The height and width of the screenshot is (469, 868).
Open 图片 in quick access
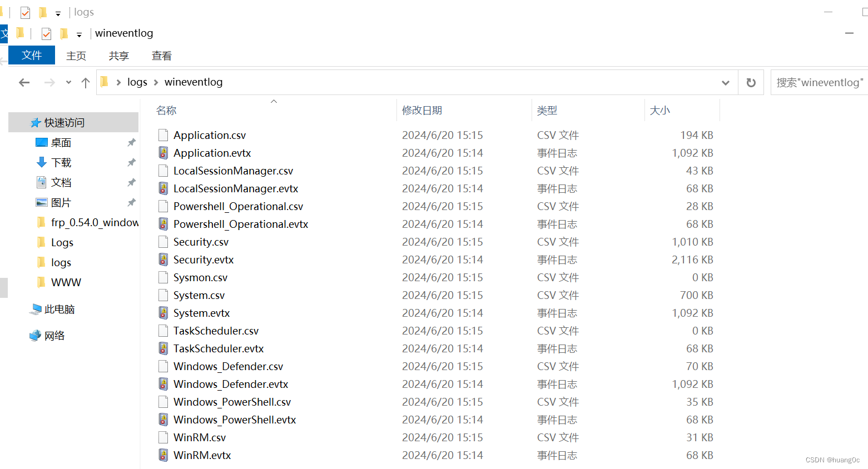(61, 203)
